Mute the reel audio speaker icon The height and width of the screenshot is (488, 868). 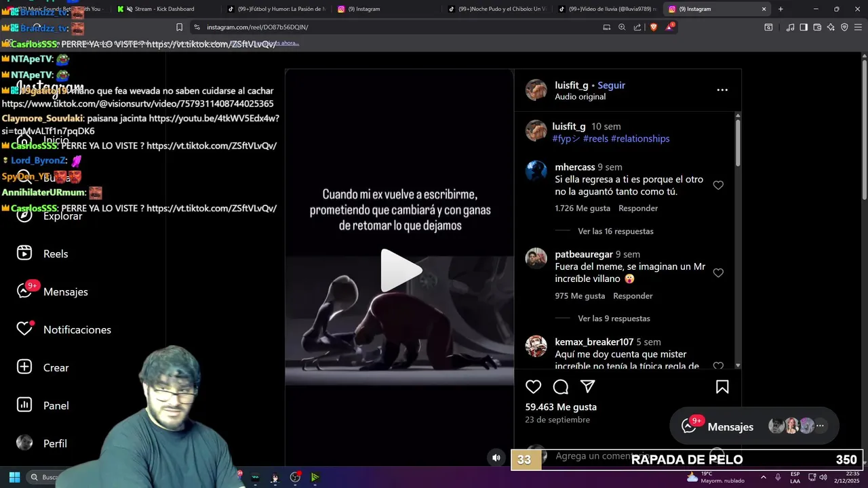496,457
